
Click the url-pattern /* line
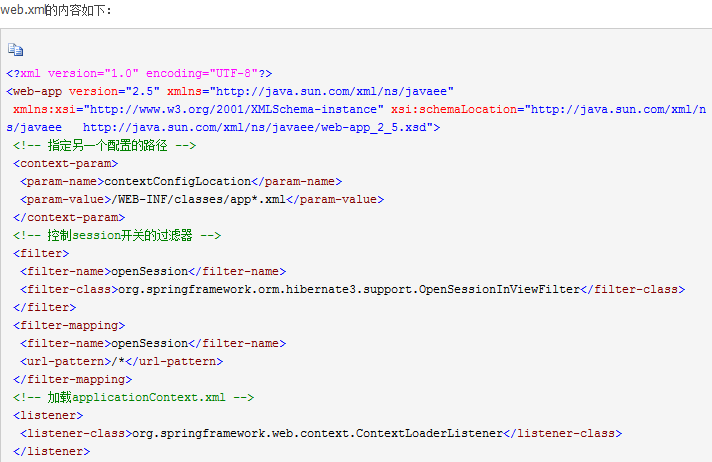[x=122, y=362]
